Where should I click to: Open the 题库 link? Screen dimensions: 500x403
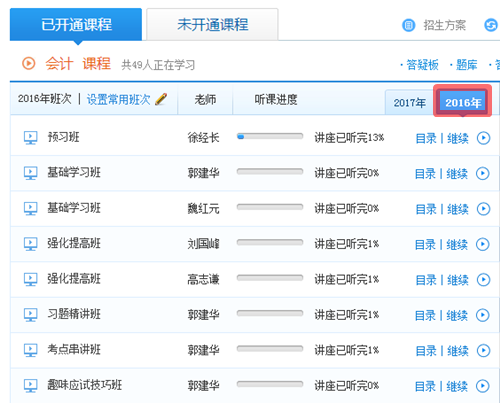[x=466, y=65]
